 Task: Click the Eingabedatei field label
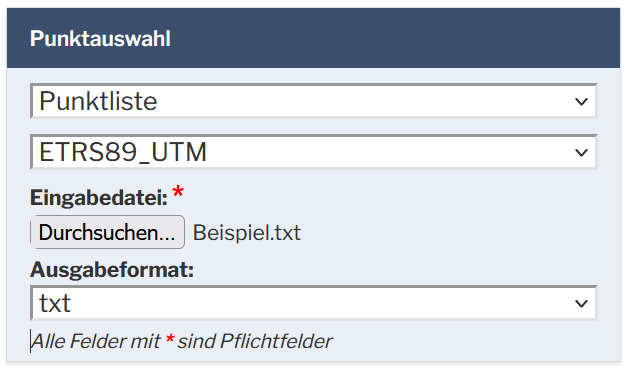[99, 198]
